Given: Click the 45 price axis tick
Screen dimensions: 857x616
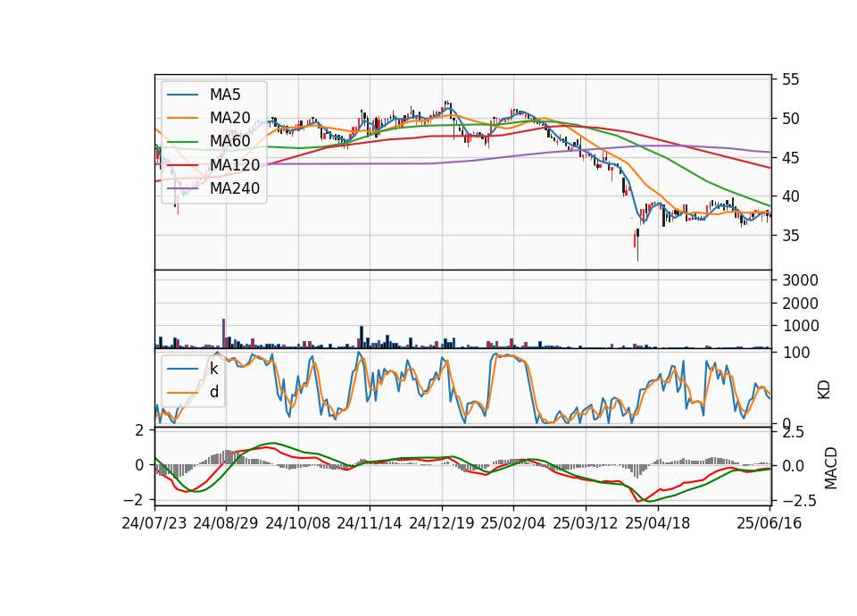Looking at the screenshot, I should coord(790,158).
